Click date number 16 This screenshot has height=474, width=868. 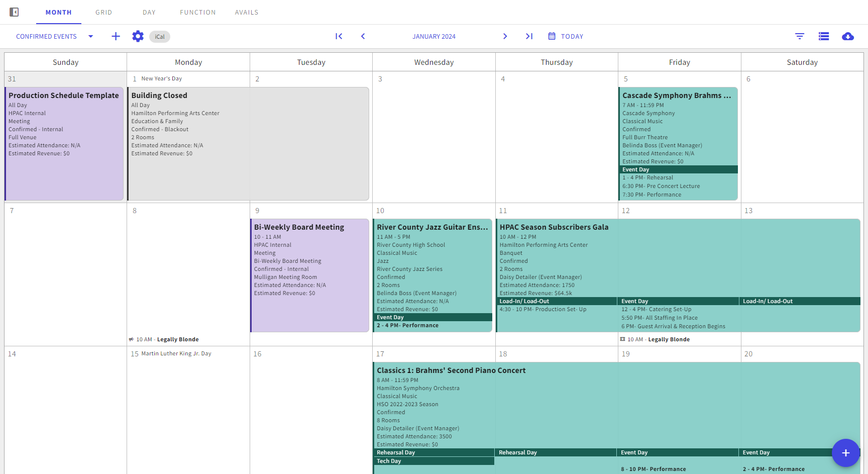[257, 354]
